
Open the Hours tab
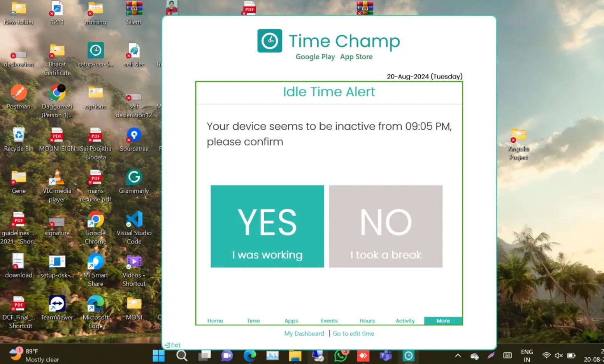coord(367,320)
